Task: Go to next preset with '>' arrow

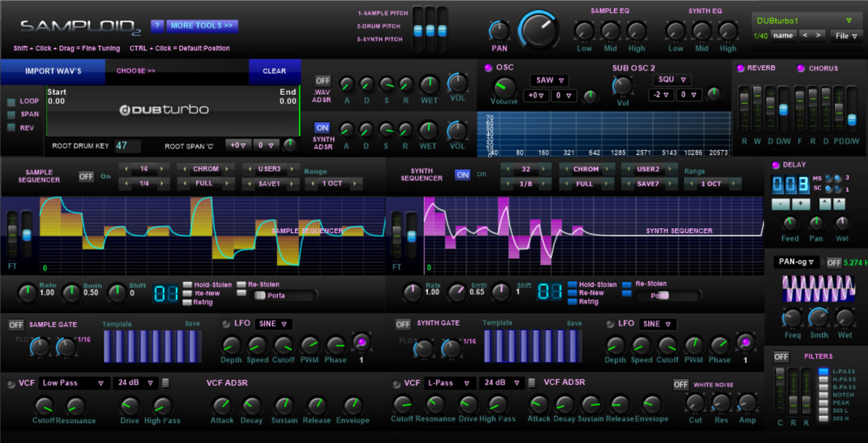Action: point(818,35)
